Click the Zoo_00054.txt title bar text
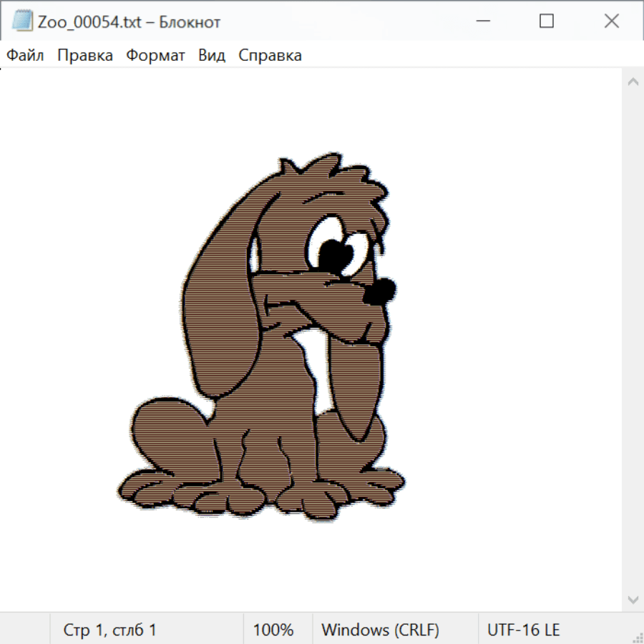The height and width of the screenshot is (644, 644). [130, 22]
